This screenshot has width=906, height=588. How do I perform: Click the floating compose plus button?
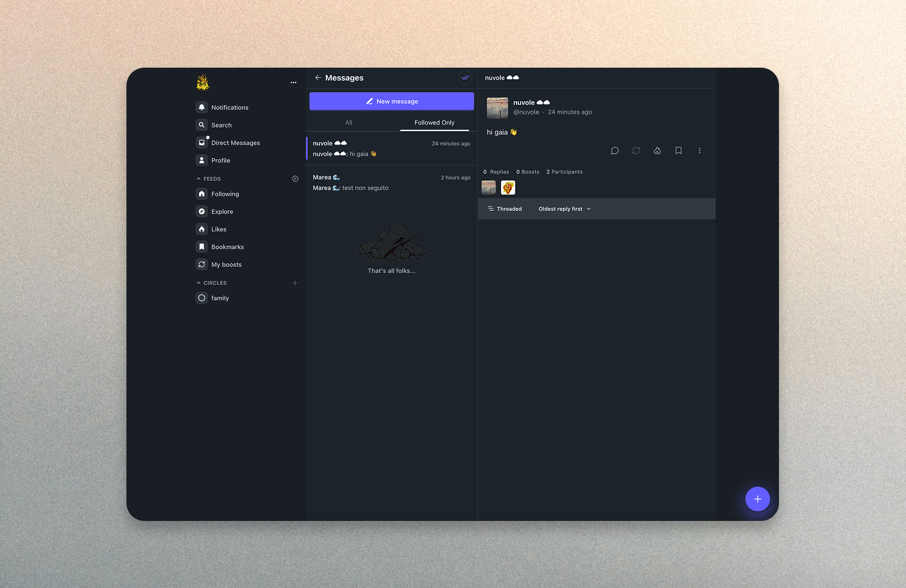click(757, 499)
